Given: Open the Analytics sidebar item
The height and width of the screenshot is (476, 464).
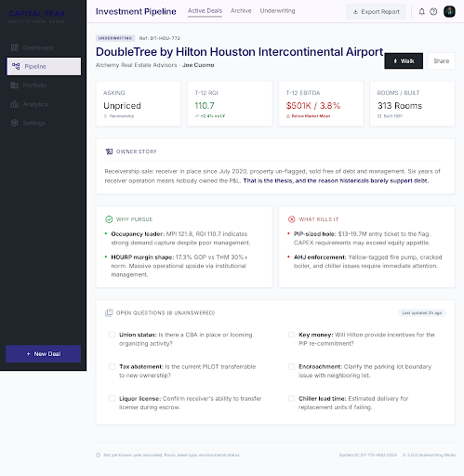Looking at the screenshot, I should pos(44,104).
